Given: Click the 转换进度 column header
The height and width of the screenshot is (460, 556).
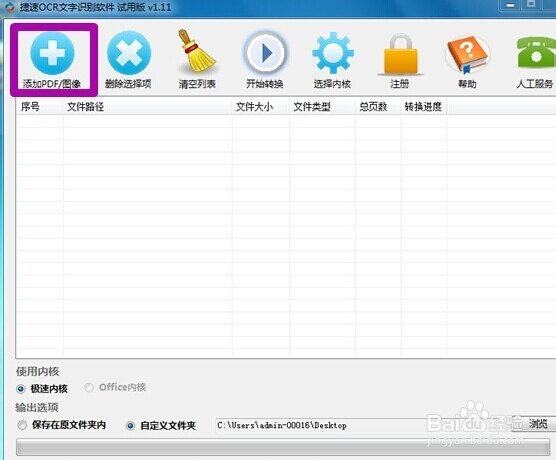Looking at the screenshot, I should 424,107.
